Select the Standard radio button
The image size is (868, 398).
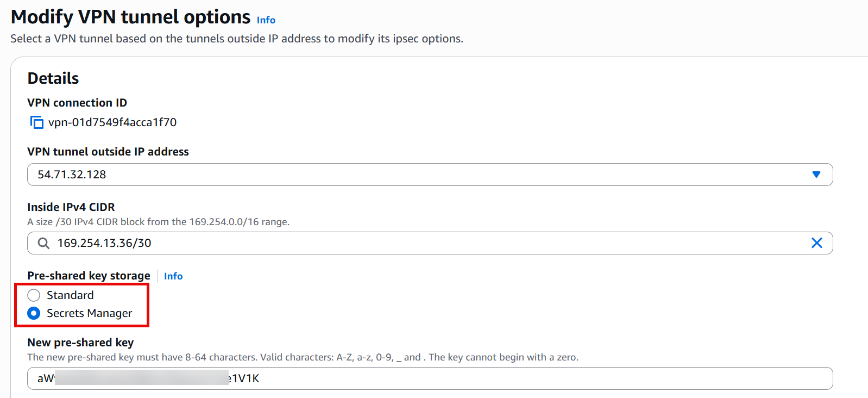pyautogui.click(x=34, y=295)
